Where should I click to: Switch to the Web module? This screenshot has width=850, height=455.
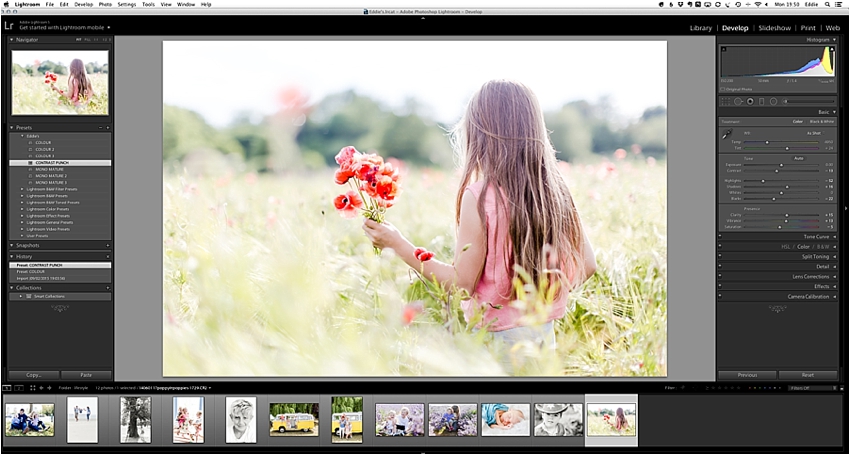(x=833, y=28)
